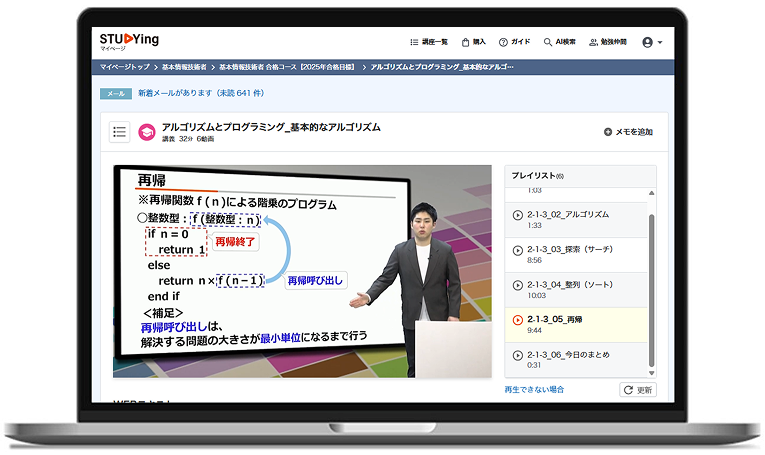The width and height of the screenshot is (765, 455).
Task: Click the playlist scrollbar down arrow
Action: 651,373
